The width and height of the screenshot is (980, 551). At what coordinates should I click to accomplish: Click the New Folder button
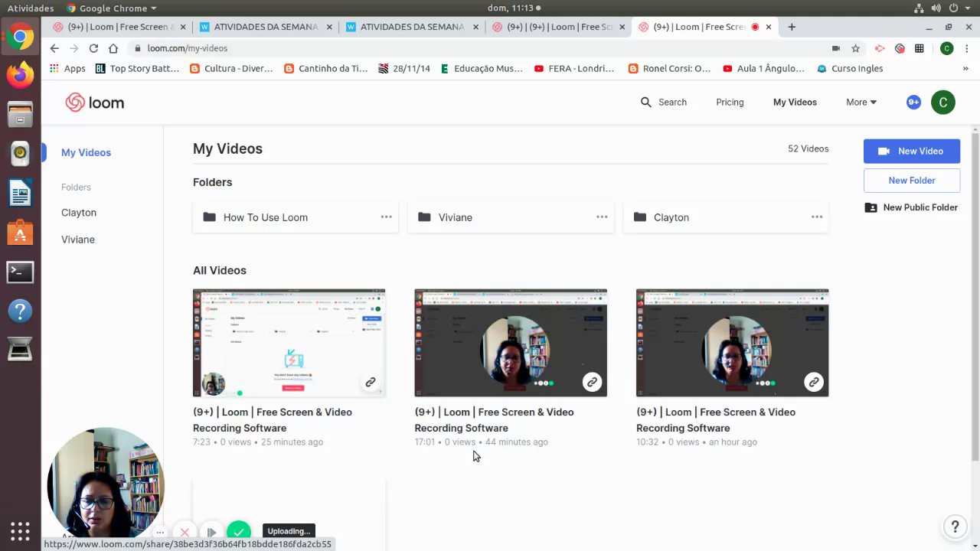point(912,181)
